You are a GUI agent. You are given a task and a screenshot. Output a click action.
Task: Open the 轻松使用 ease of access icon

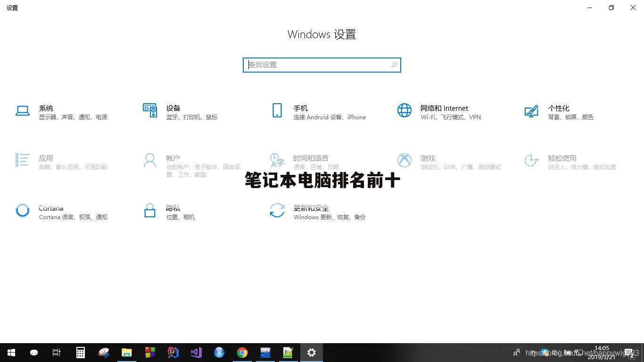(x=531, y=160)
